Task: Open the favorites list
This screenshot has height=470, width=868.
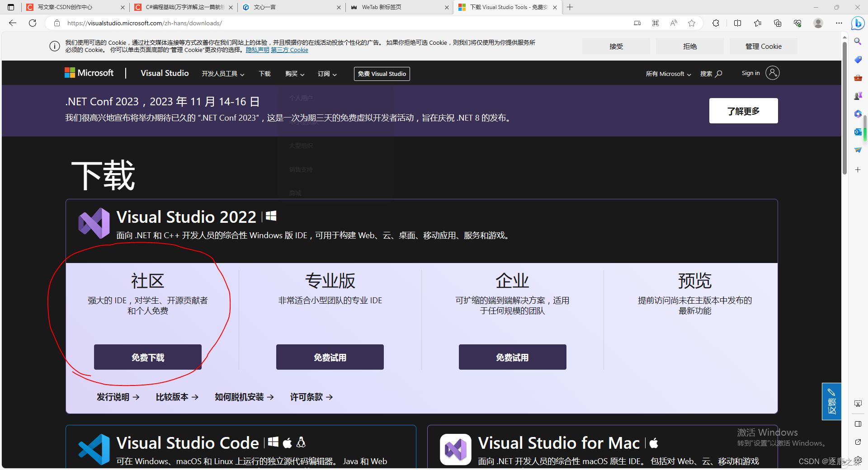Action: tap(758, 23)
